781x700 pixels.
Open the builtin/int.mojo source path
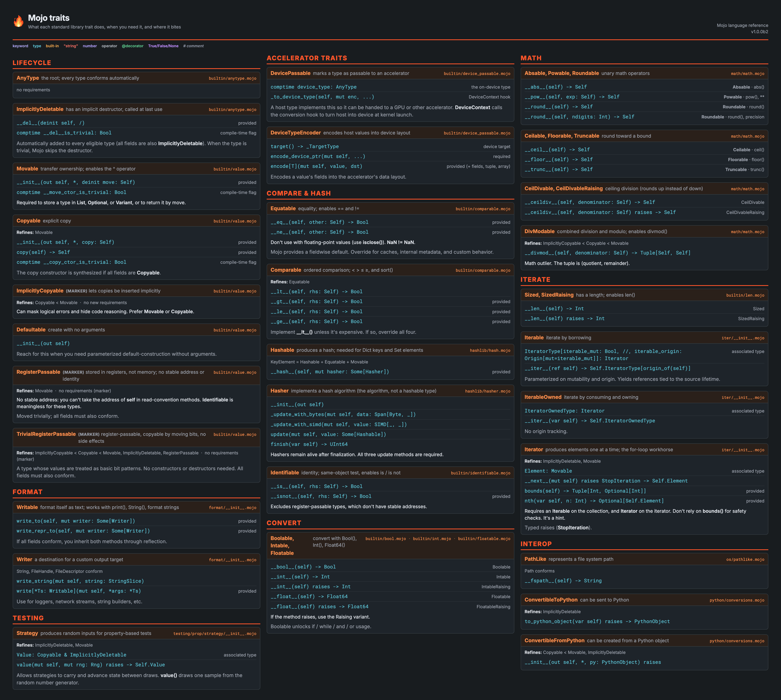pyautogui.click(x=432, y=539)
